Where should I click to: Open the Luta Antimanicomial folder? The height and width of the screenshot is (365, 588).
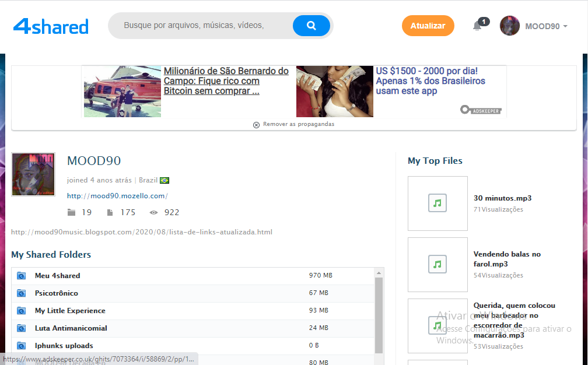[x=71, y=328]
